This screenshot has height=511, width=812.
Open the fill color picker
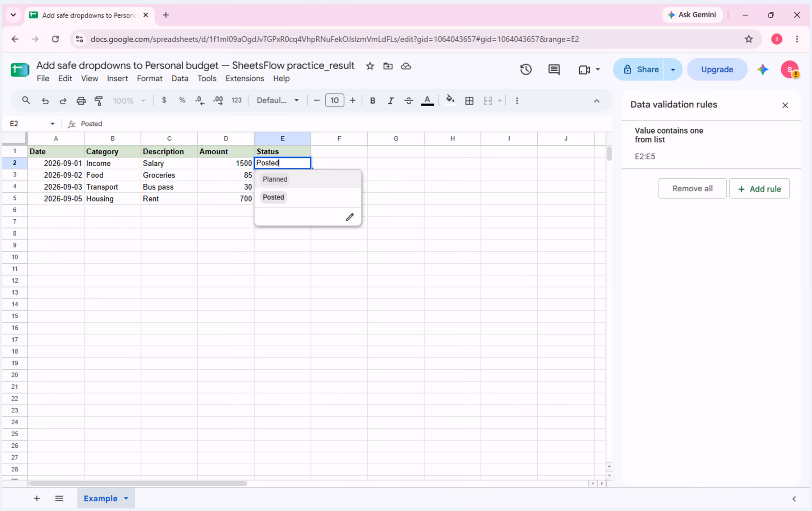click(x=450, y=100)
